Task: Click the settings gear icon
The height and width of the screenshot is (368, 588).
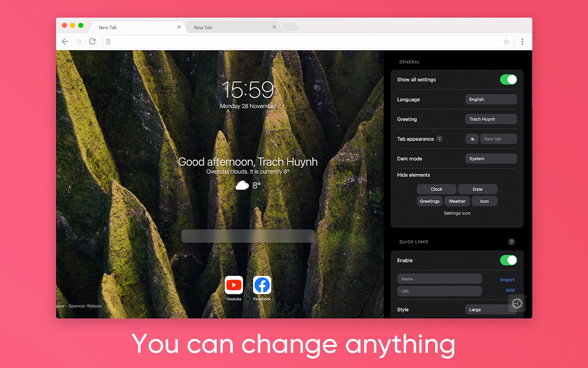Action: 517,303
